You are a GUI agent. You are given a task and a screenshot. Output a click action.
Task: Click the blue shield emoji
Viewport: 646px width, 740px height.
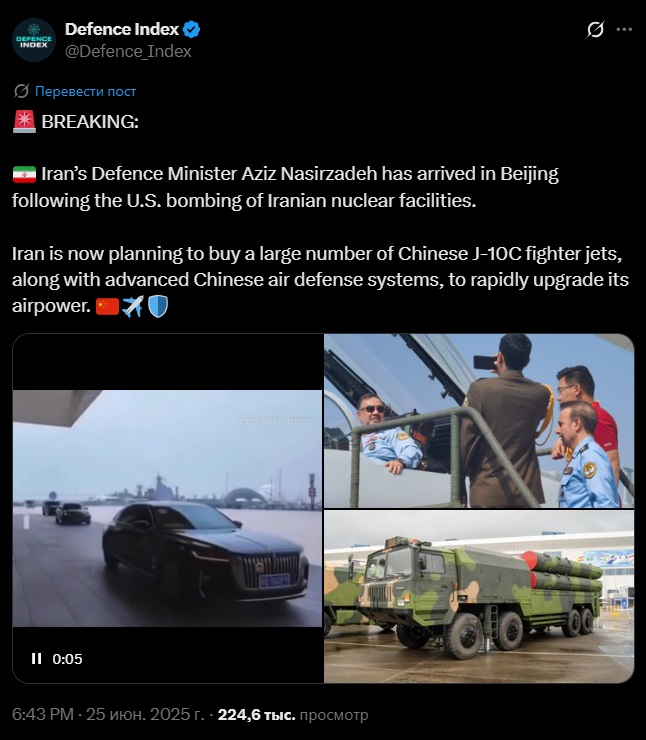158,307
